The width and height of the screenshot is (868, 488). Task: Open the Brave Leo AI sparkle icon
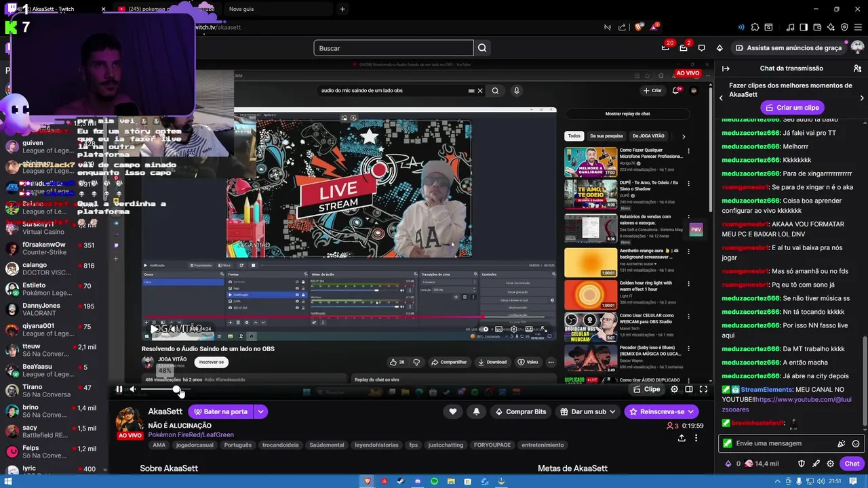click(831, 27)
